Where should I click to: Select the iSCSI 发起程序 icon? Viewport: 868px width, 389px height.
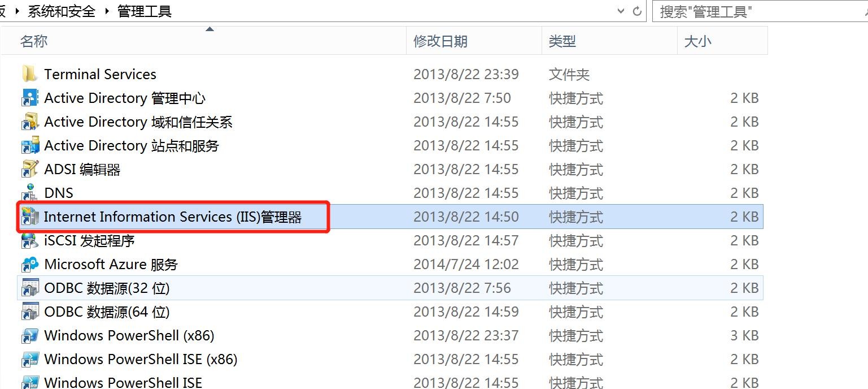pyautogui.click(x=29, y=240)
